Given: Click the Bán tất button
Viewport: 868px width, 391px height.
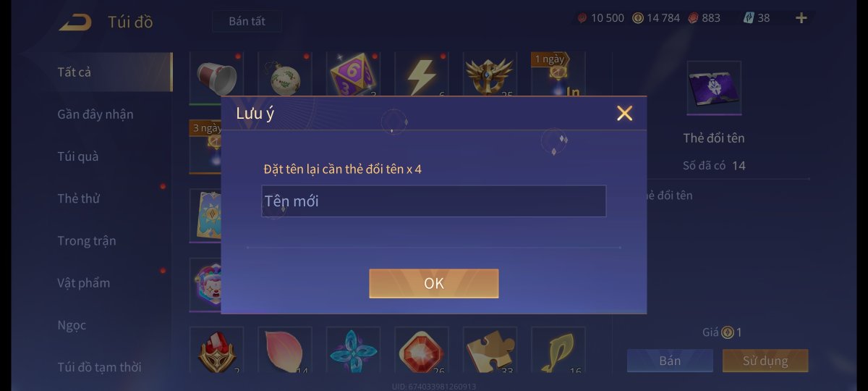Looking at the screenshot, I should [x=247, y=21].
